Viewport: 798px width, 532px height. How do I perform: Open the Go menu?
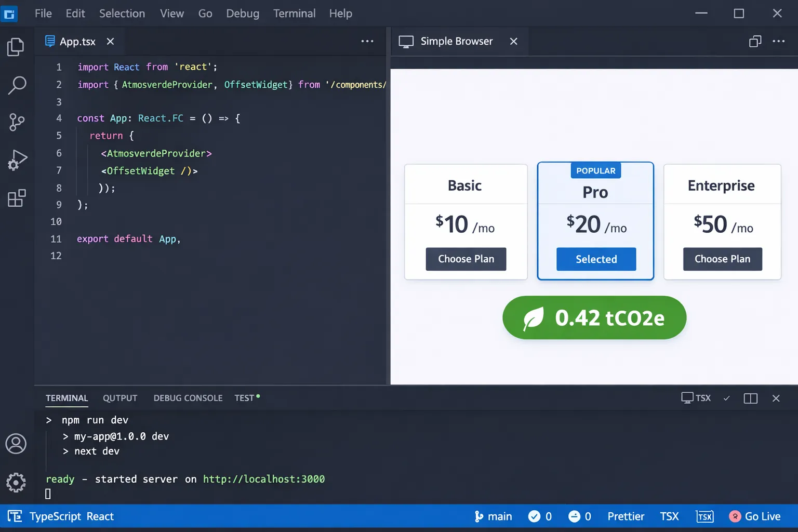[x=205, y=14]
